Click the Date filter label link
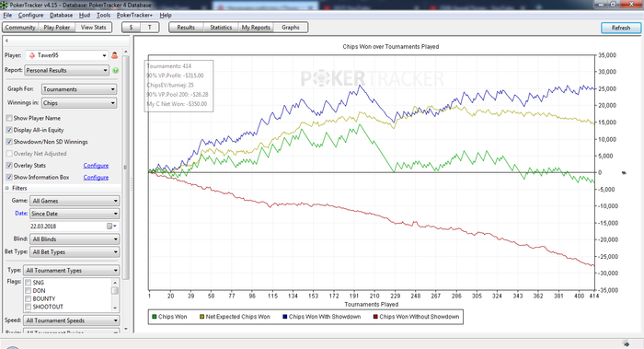644x349 pixels. coord(21,214)
